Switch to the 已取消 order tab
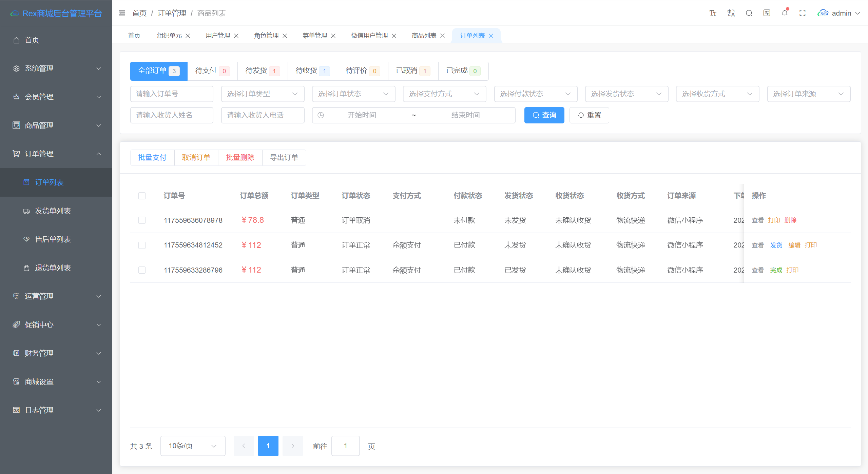Viewport: 868px width, 474px height. [x=413, y=71]
